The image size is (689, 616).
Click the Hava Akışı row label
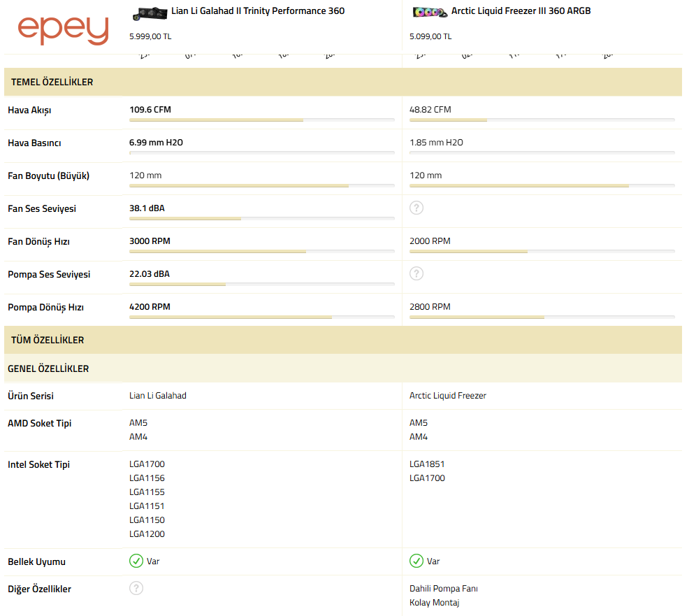(x=29, y=110)
